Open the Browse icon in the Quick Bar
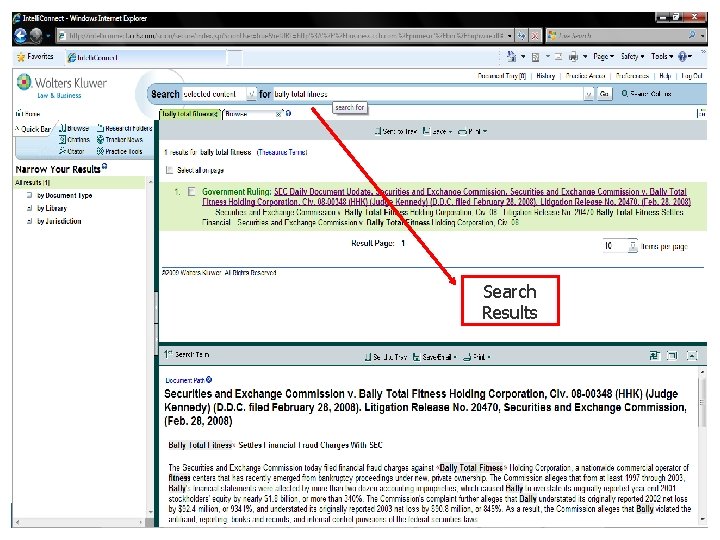 pyautogui.click(x=74, y=128)
